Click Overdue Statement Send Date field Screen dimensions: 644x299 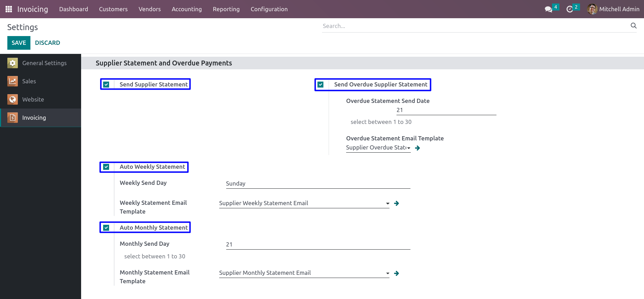(446, 110)
